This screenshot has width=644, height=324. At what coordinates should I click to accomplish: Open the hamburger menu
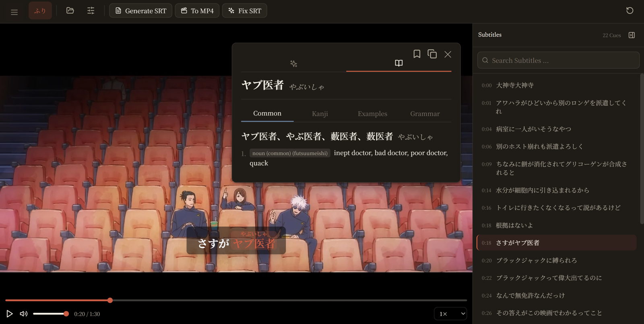click(x=14, y=11)
